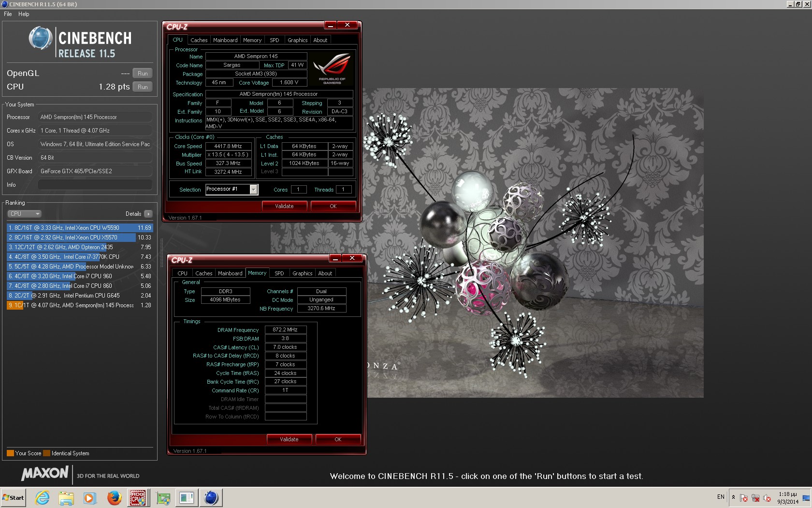Minimize the upper CPU-Z window
This screenshot has height=508, width=812.
[x=331, y=25]
